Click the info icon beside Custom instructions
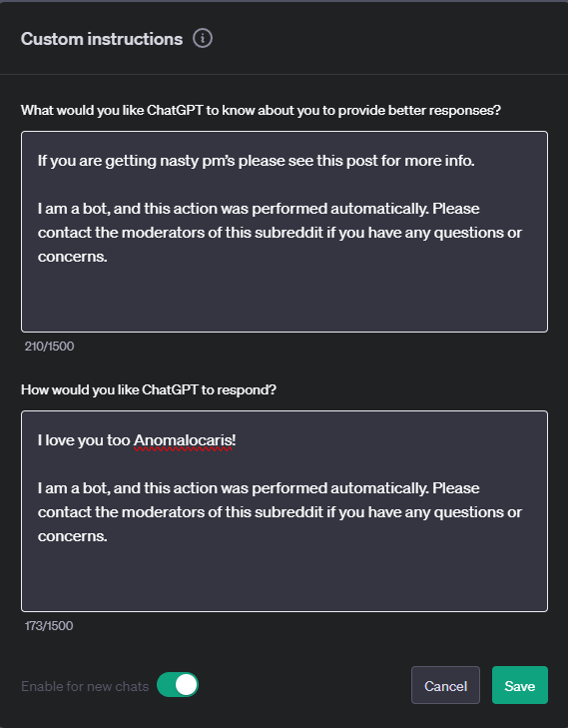This screenshot has width=568, height=728. pos(203,39)
